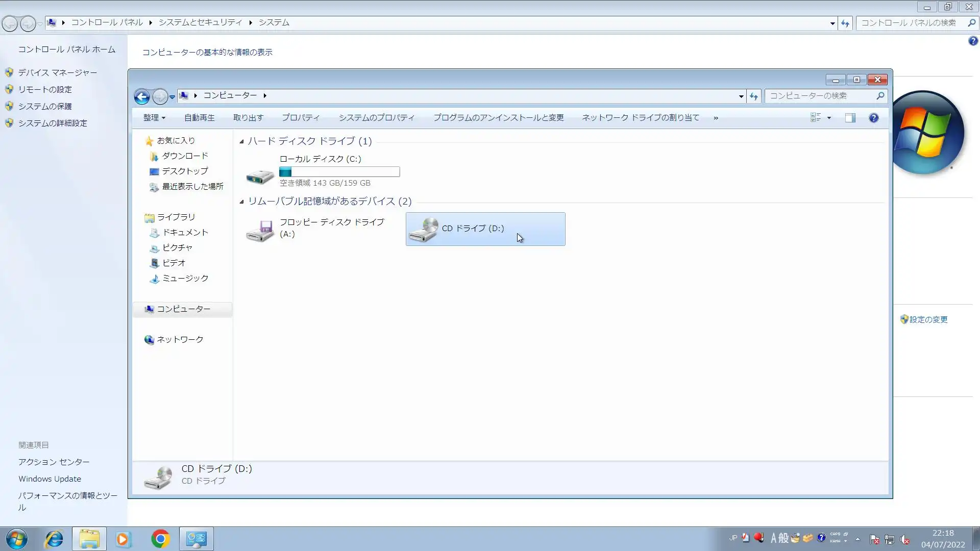Click the refresh button beside the Explorer address bar
The image size is (980, 551).
[x=754, y=96]
